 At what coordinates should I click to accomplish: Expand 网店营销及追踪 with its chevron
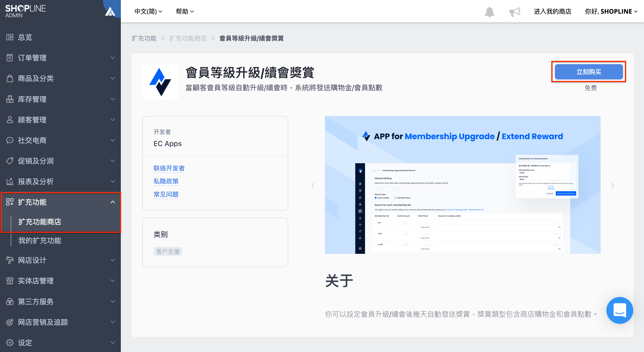113,322
